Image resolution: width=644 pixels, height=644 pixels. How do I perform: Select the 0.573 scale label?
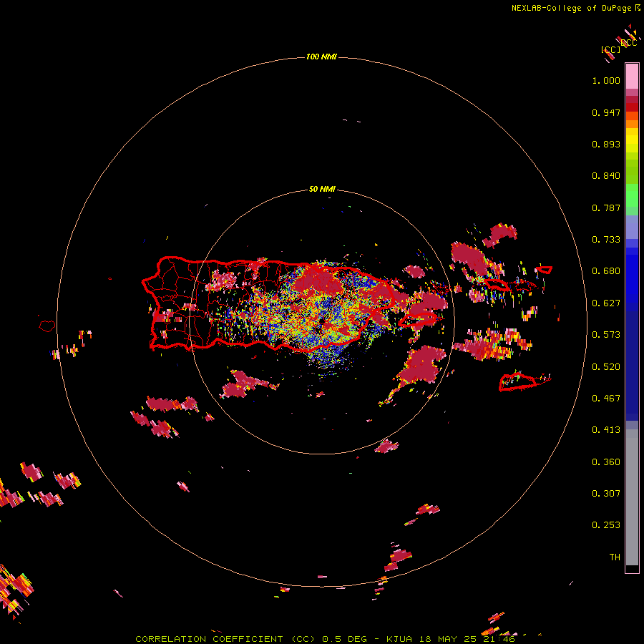606,335
